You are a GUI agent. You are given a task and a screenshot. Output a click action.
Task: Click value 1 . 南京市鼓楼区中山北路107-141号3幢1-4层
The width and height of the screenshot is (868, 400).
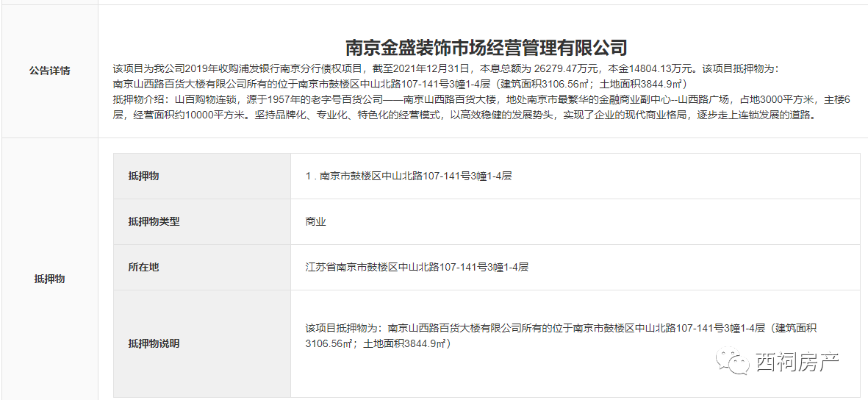409,176
